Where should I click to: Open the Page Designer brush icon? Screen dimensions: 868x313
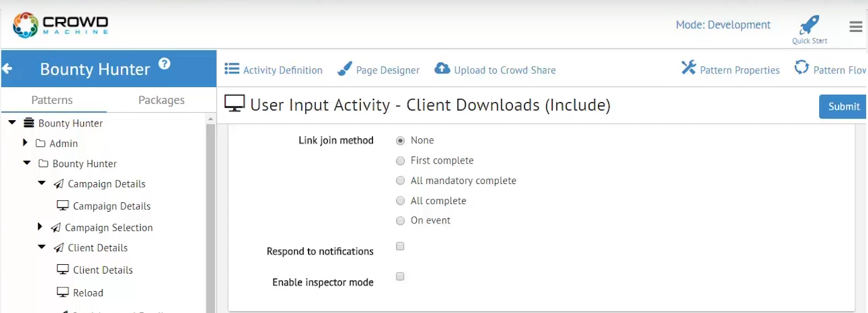(x=344, y=69)
